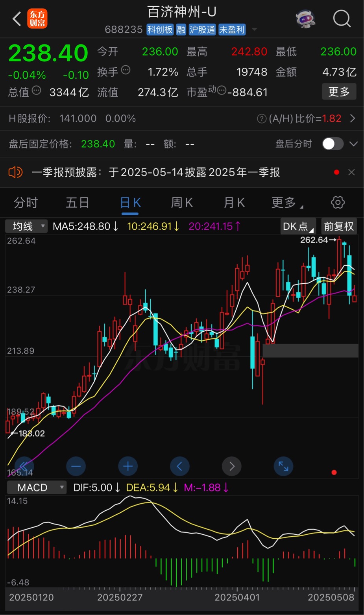Tap date label 20250401
The image size is (364, 615).
point(237,597)
